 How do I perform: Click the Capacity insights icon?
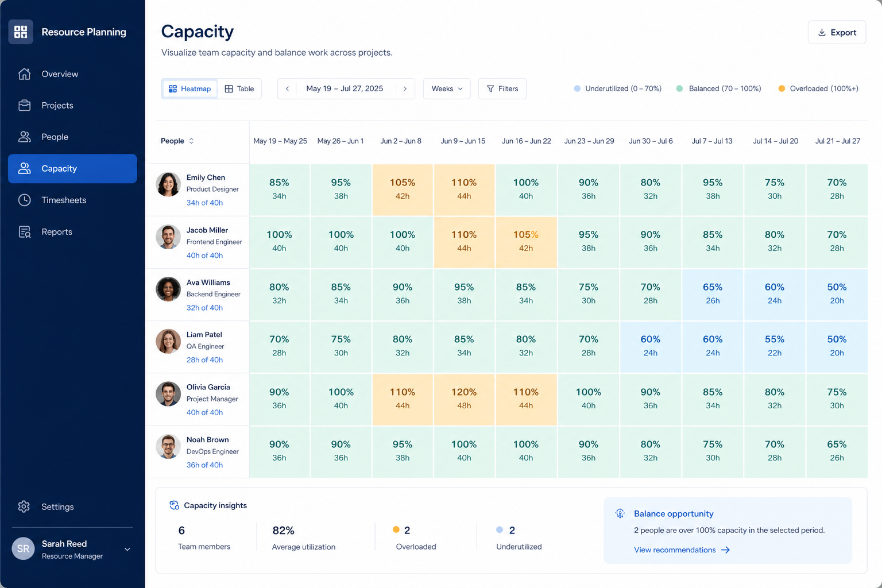174,505
